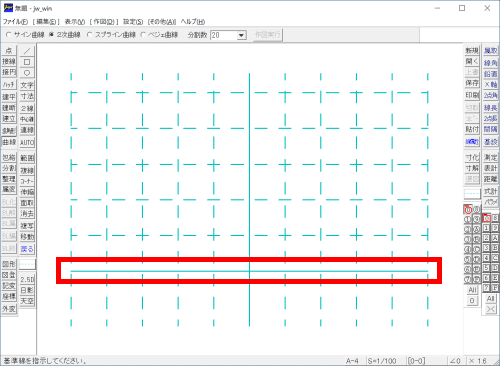Screen dimensions: 500x366
Task: Click the S=1/100 scale status button
Action: click(382, 361)
